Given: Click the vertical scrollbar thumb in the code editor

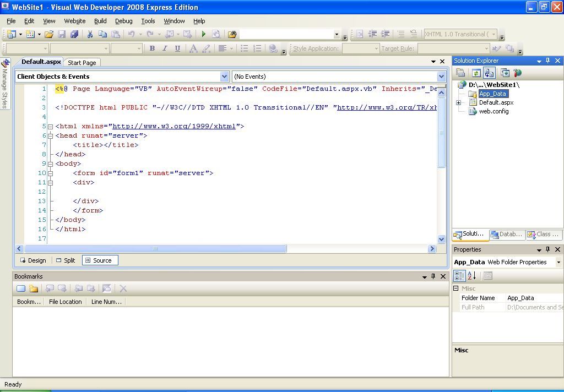Looking at the screenshot, I should (x=441, y=133).
